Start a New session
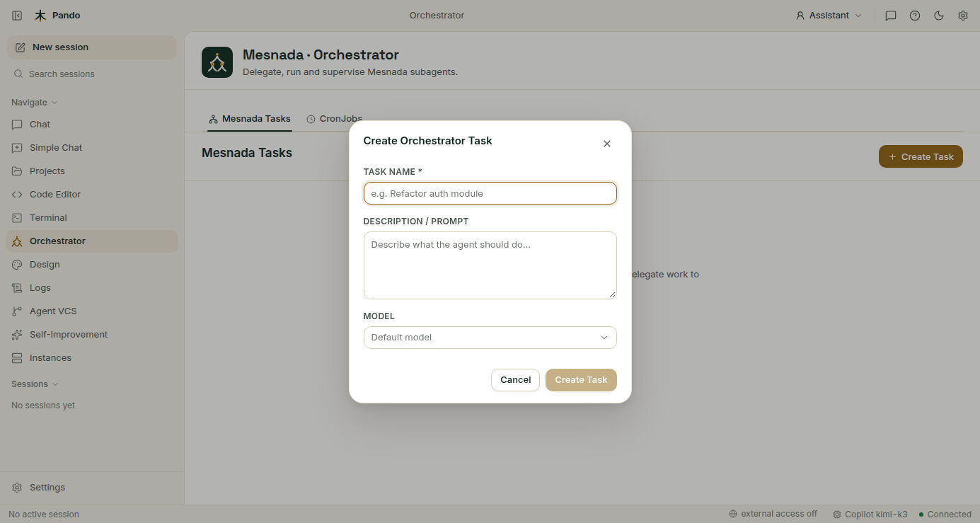Screen dimensions: 980x523 92,47
